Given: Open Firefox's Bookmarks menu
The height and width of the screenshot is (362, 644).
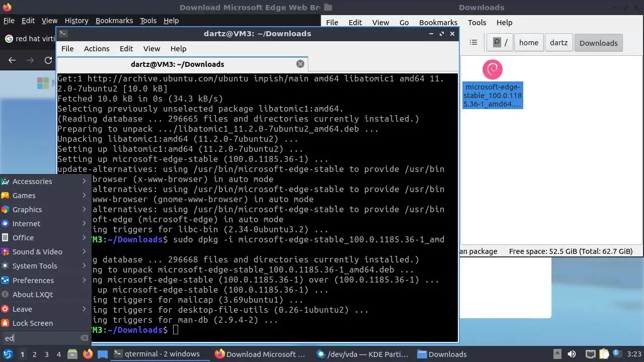Looking at the screenshot, I should pyautogui.click(x=114, y=21).
